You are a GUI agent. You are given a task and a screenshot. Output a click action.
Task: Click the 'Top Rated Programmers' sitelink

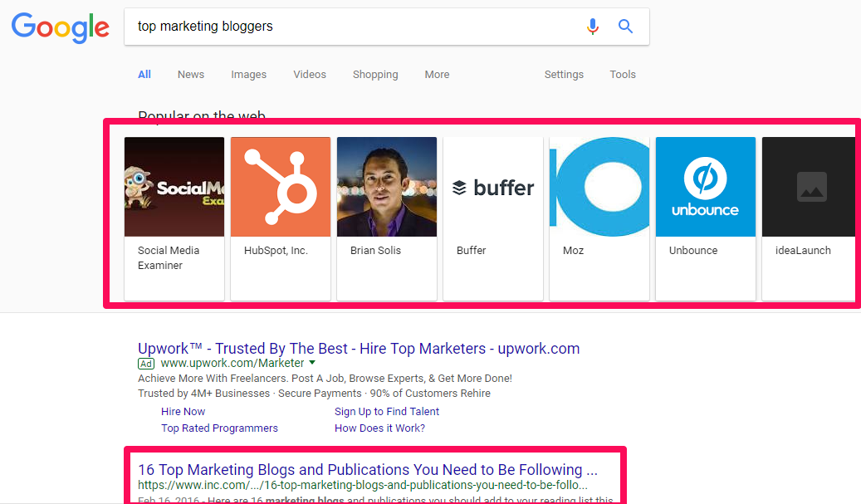(220, 428)
